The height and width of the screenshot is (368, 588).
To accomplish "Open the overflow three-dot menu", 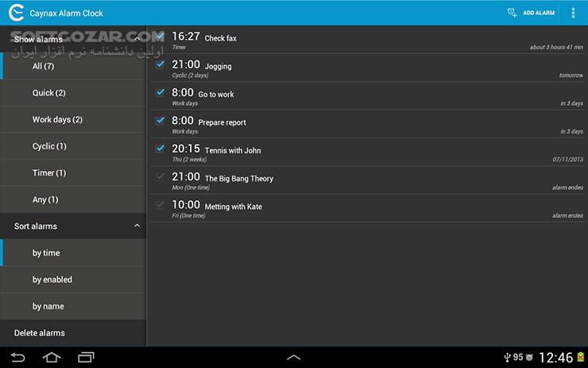I will [x=573, y=13].
